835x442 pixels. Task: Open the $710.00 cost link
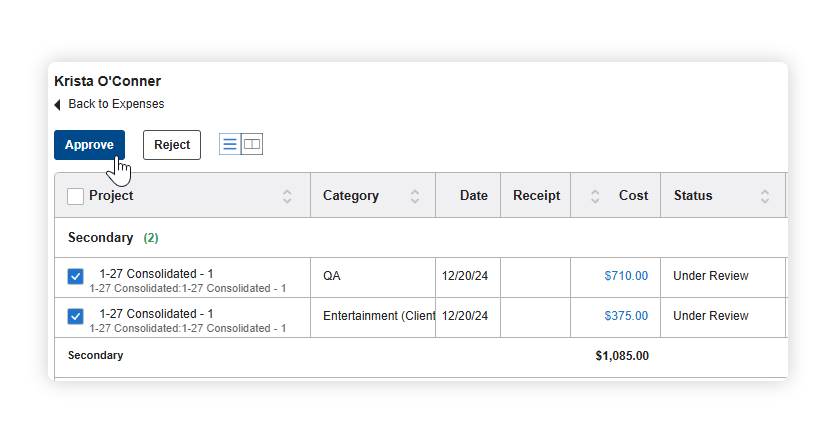626,276
